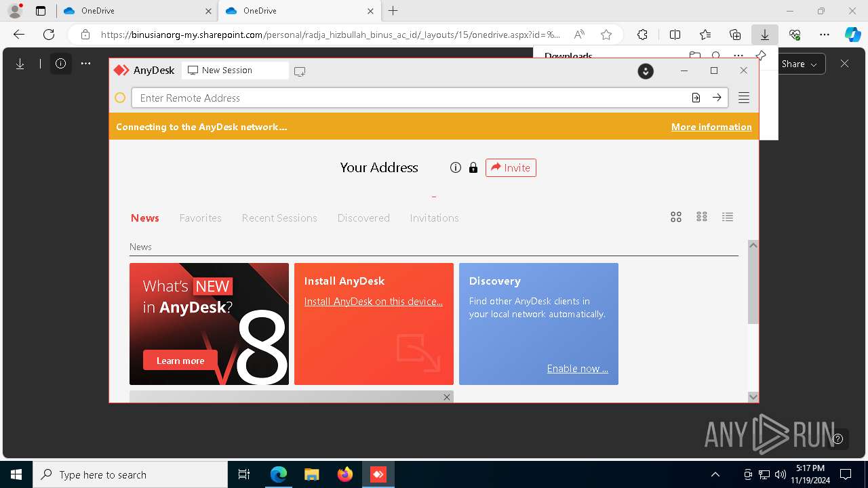868x488 pixels.
Task: Open Edge Settings and more menu
Action: (x=825, y=35)
